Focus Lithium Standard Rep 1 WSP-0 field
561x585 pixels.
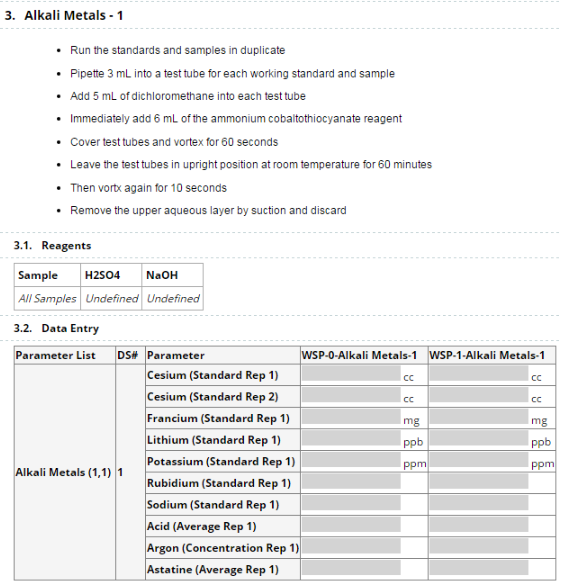pyautogui.click(x=351, y=438)
